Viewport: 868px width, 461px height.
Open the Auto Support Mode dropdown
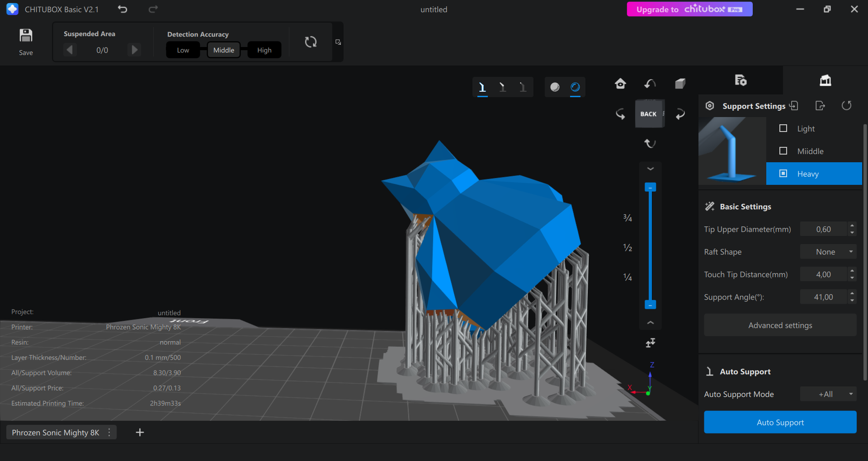pyautogui.click(x=828, y=394)
